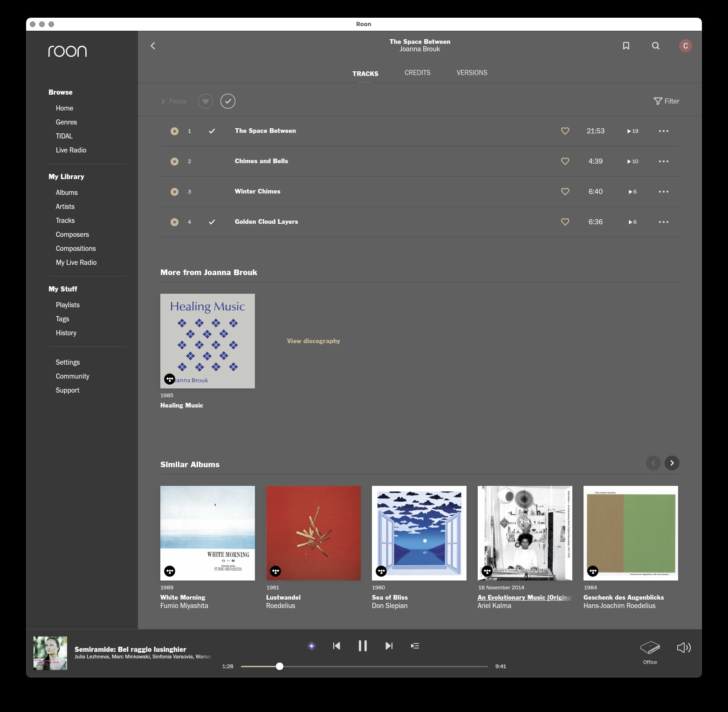Image resolution: width=728 pixels, height=712 pixels.
Task: Open Tags in My Stuff
Action: coord(62,319)
